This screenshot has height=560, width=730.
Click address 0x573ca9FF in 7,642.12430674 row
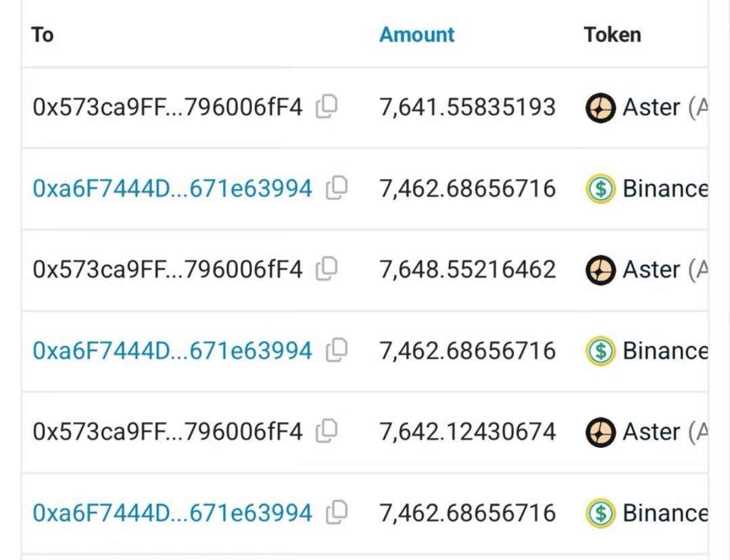click(x=167, y=432)
